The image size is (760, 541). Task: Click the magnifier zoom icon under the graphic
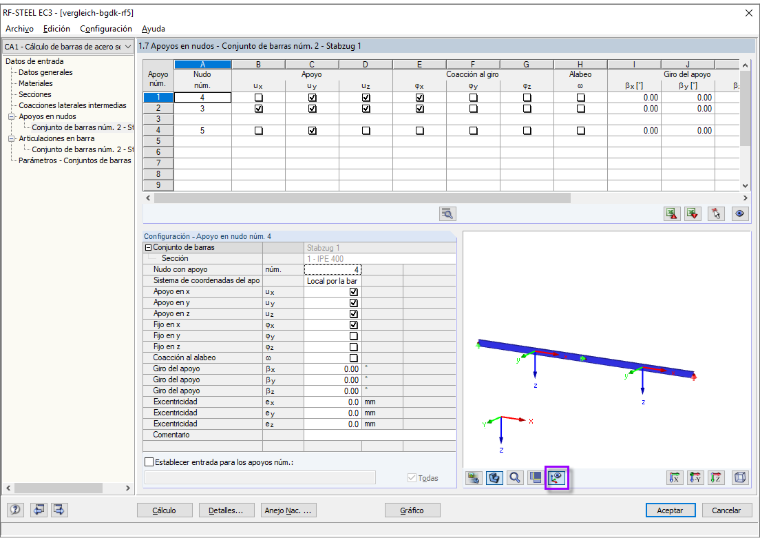click(515, 478)
